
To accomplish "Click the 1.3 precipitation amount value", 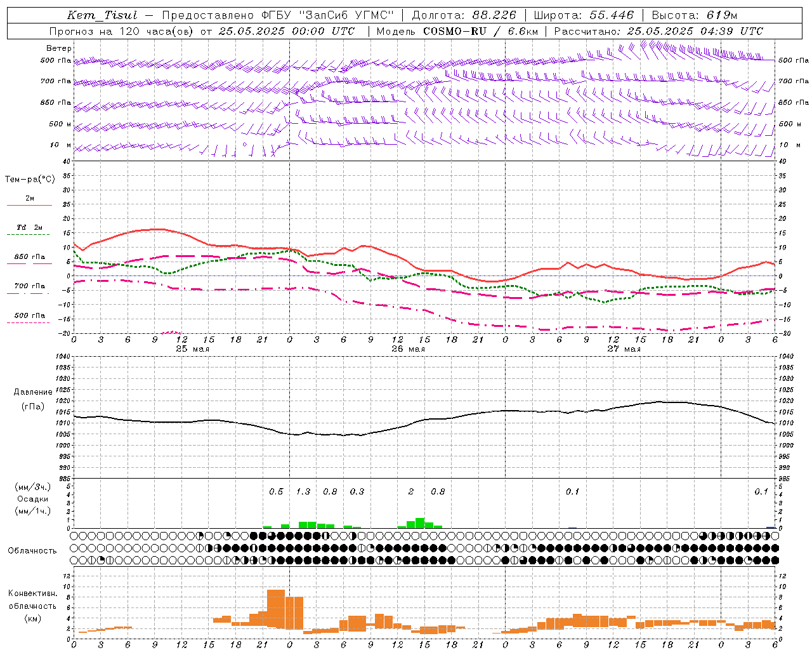I will (303, 491).
